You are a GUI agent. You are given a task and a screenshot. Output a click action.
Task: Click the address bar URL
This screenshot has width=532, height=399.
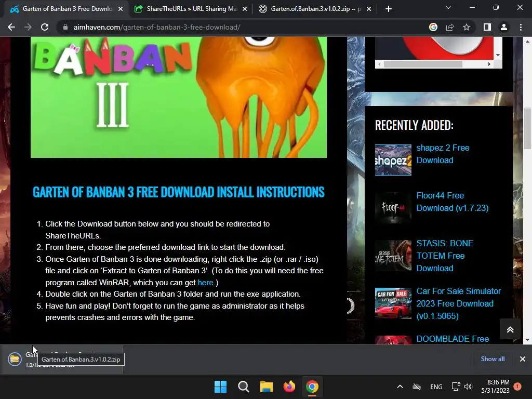point(157,27)
